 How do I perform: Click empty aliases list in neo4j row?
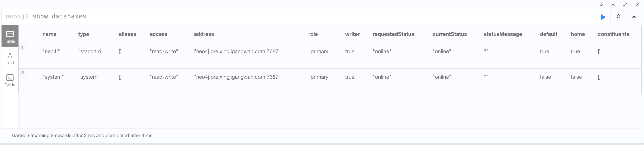pyautogui.click(x=120, y=52)
